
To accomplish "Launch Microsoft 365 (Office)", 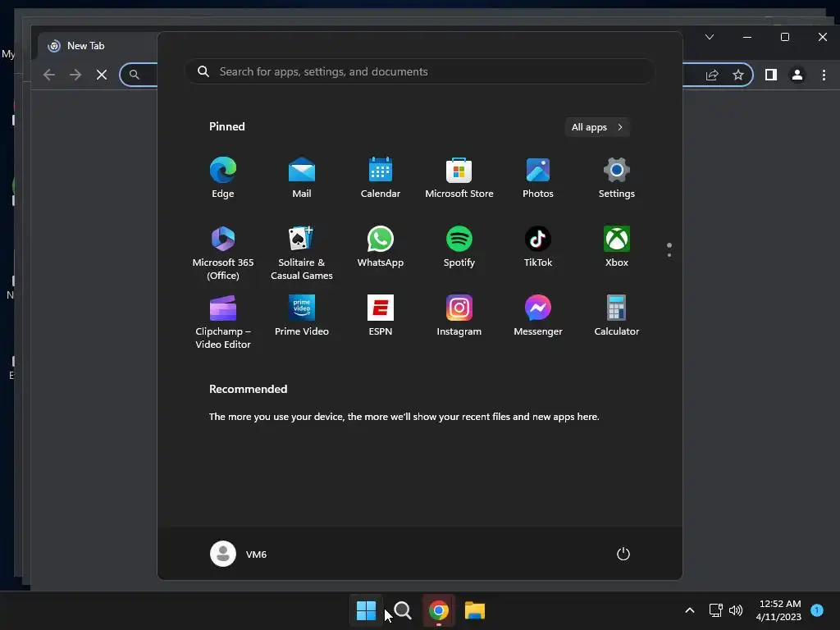I will 223,253.
